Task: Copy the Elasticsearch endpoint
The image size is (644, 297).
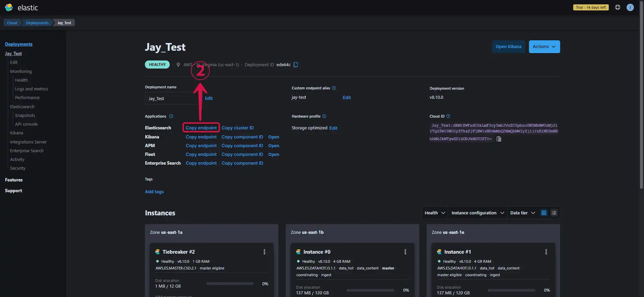Action: tap(201, 128)
